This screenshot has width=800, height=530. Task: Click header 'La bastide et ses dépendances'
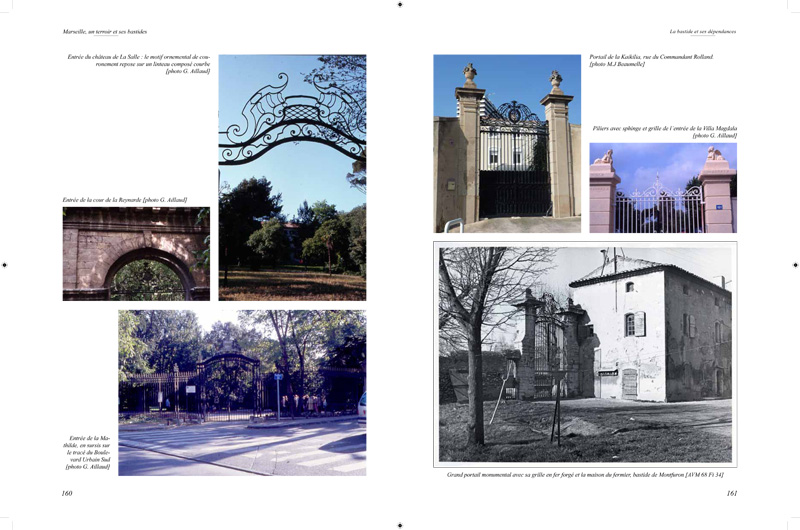pyautogui.click(x=703, y=31)
